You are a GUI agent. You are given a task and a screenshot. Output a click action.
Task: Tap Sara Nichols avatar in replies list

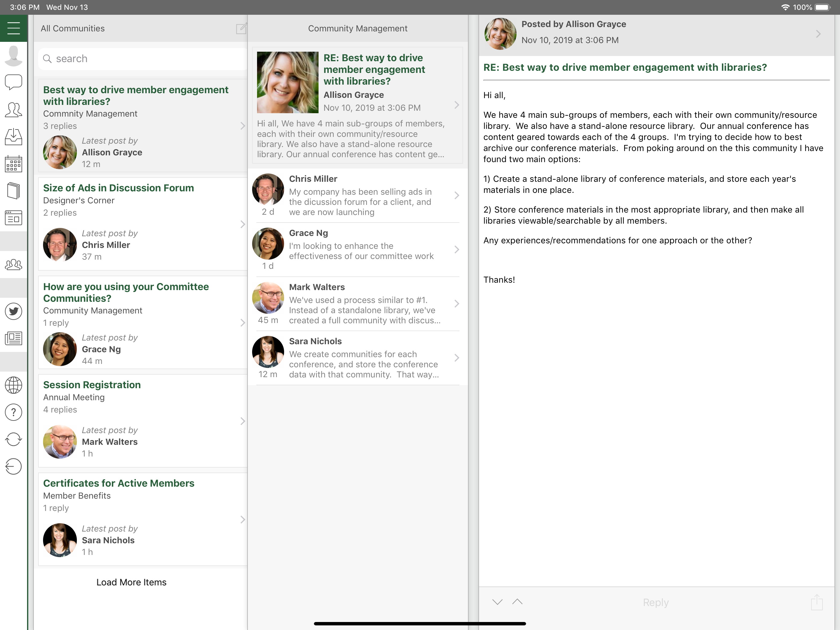pos(268,352)
